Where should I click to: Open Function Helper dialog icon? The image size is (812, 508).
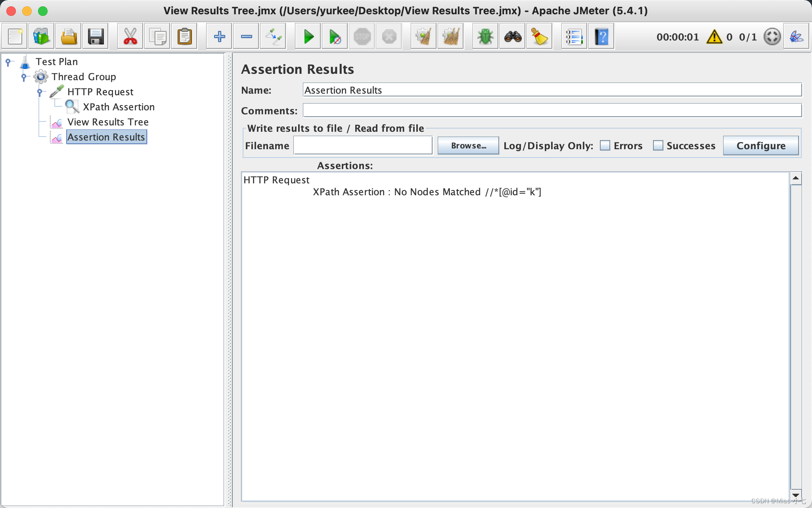[575, 37]
